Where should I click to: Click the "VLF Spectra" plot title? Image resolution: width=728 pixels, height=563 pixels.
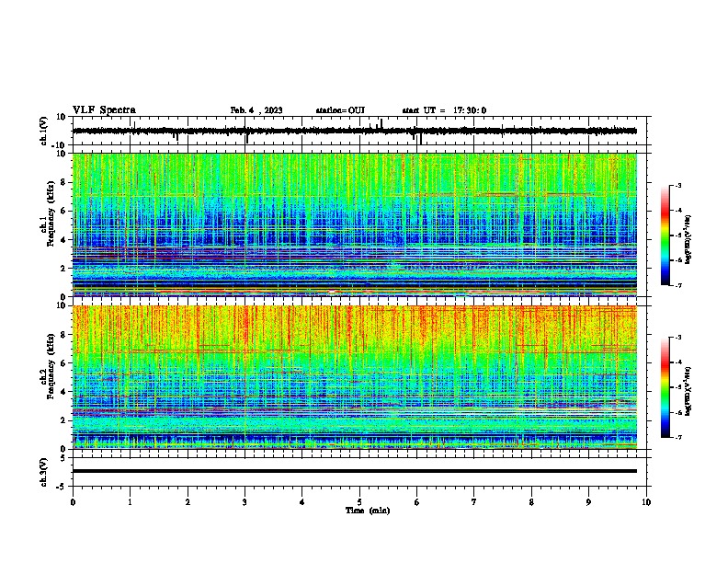[104, 110]
